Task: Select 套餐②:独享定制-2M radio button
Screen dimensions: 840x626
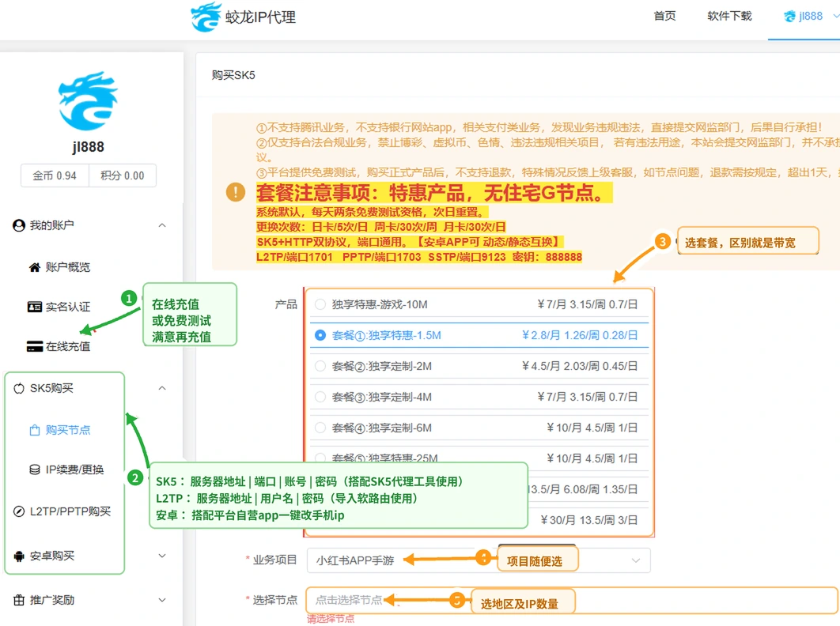Action: tap(320, 366)
